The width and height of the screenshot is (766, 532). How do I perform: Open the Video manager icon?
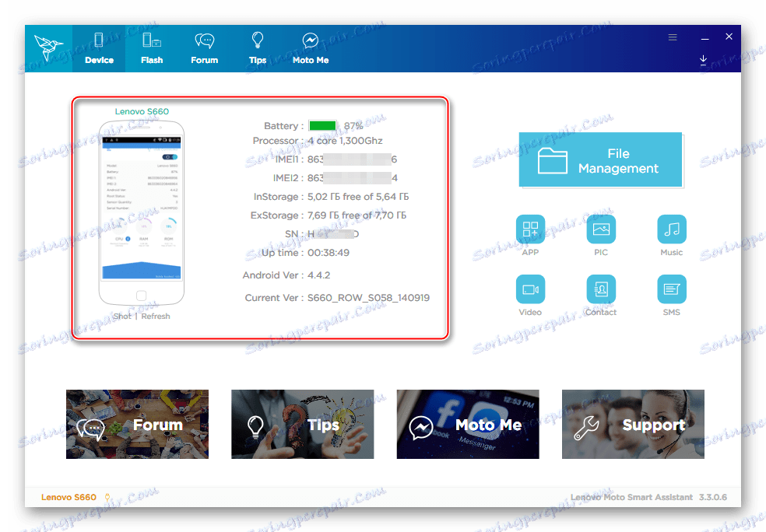[530, 289]
